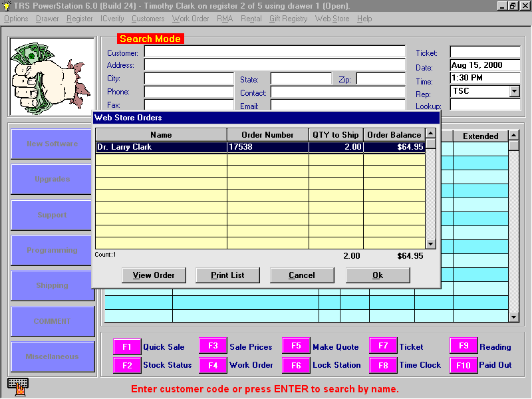This screenshot has height=399, width=532.
Task: Click the F8 Time Clock key button
Action: (x=383, y=365)
